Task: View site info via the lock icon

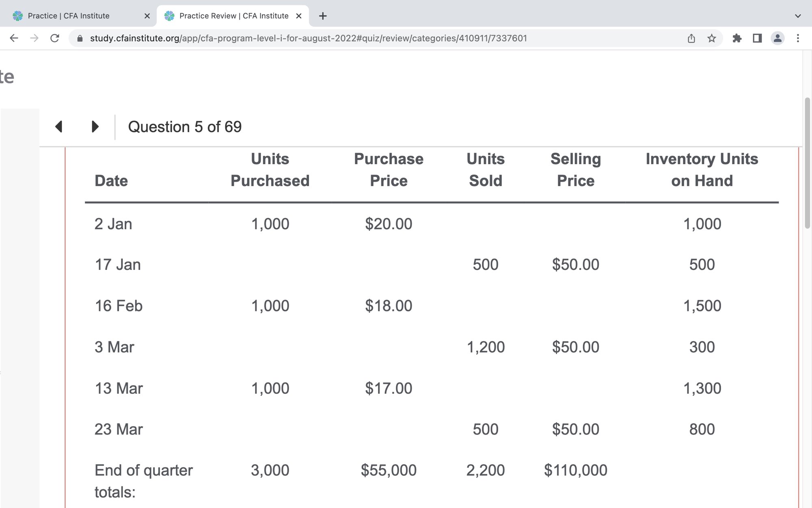Action: (80, 38)
